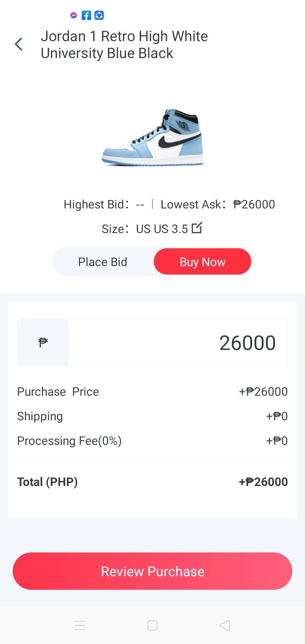Tap the Total (PHP) amount row
The height and width of the screenshot is (644, 305).
(152, 482)
